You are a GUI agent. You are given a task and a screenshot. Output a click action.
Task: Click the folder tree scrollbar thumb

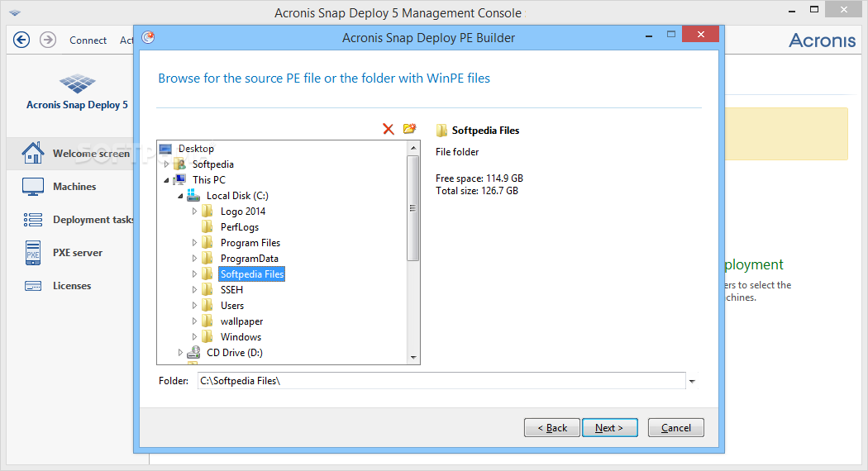pos(413,207)
